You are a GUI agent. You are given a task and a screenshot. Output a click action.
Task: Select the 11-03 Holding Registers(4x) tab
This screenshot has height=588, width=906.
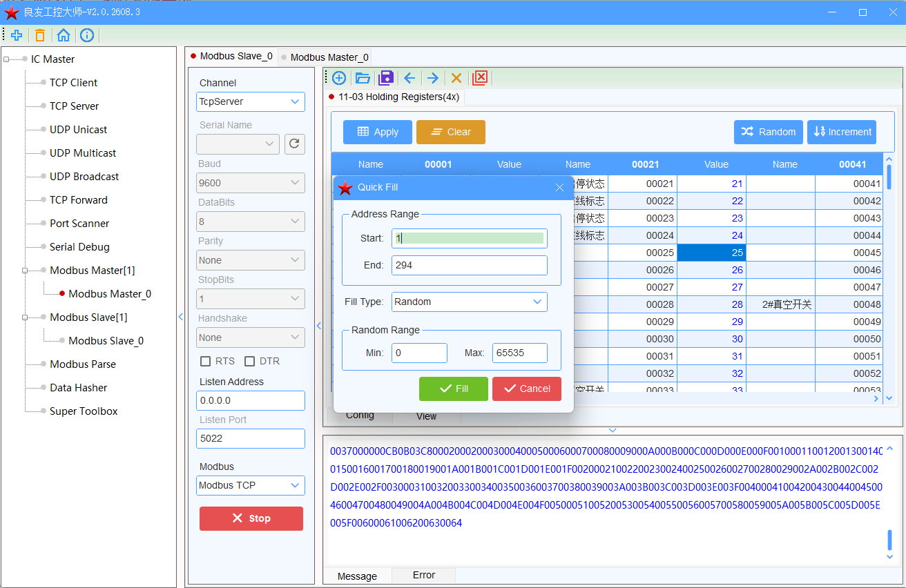(394, 97)
